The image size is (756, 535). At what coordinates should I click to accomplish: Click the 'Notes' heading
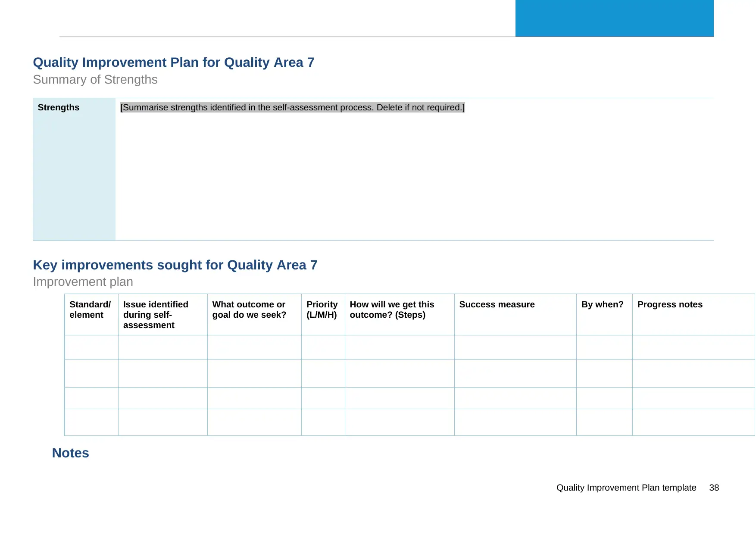71,453
